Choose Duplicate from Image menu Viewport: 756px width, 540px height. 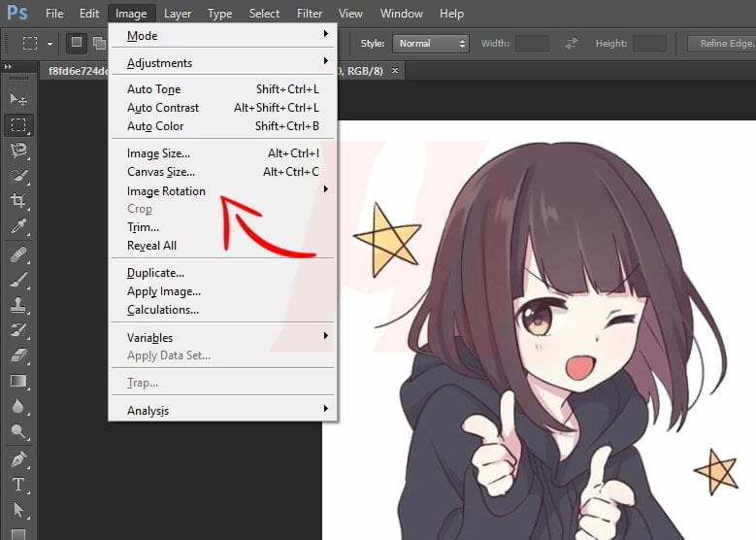pos(223,273)
